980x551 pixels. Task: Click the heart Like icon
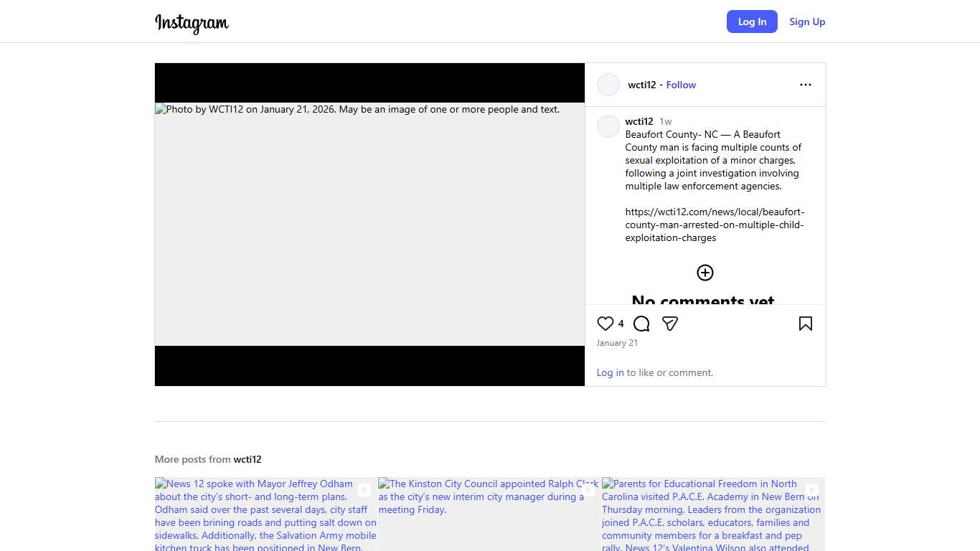606,324
